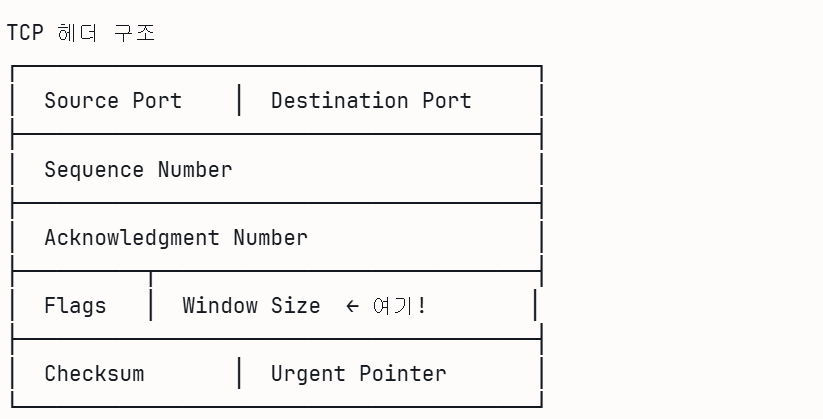Click the Acknowledgment Number row text
This screenshot has width=823, height=419.
click(x=176, y=238)
